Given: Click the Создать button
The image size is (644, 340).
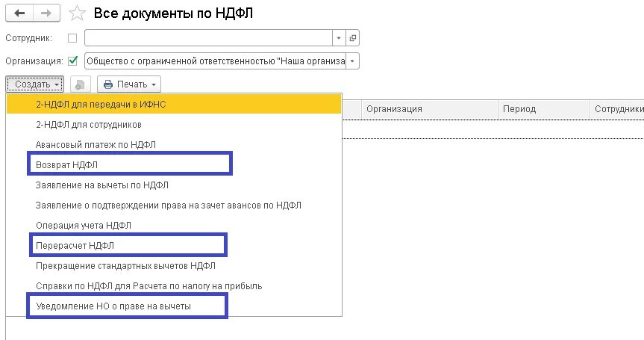Looking at the screenshot, I should click(x=35, y=84).
